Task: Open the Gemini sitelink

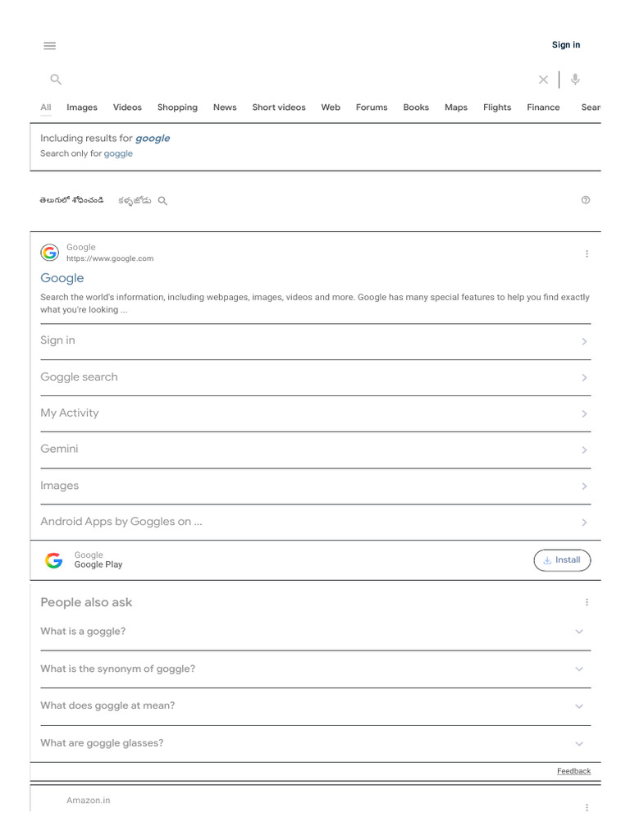Action: (x=316, y=450)
